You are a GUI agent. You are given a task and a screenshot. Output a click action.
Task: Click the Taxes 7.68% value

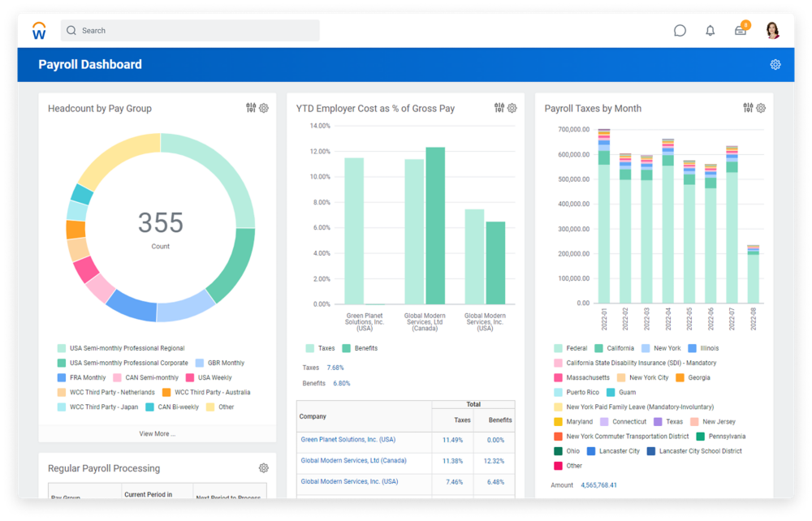(x=335, y=368)
